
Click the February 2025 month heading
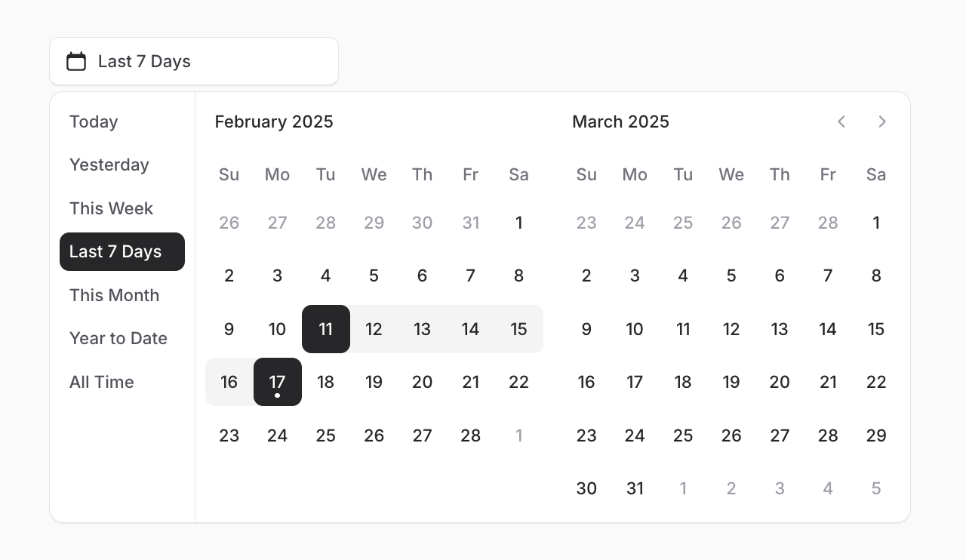pos(274,122)
